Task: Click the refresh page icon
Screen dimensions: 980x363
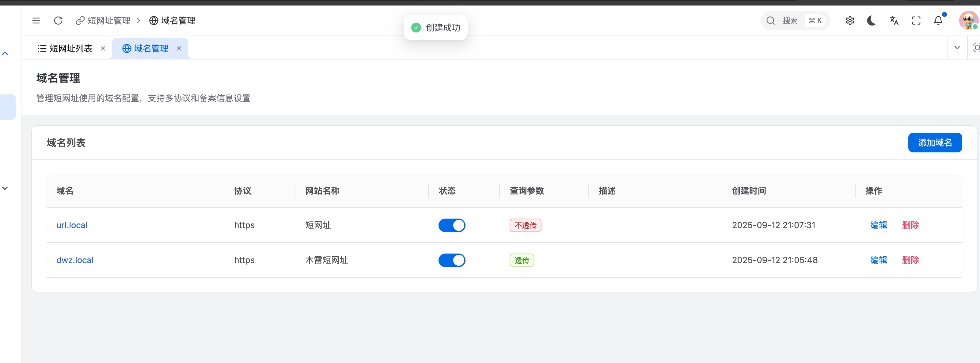Action: pyautogui.click(x=58, y=21)
